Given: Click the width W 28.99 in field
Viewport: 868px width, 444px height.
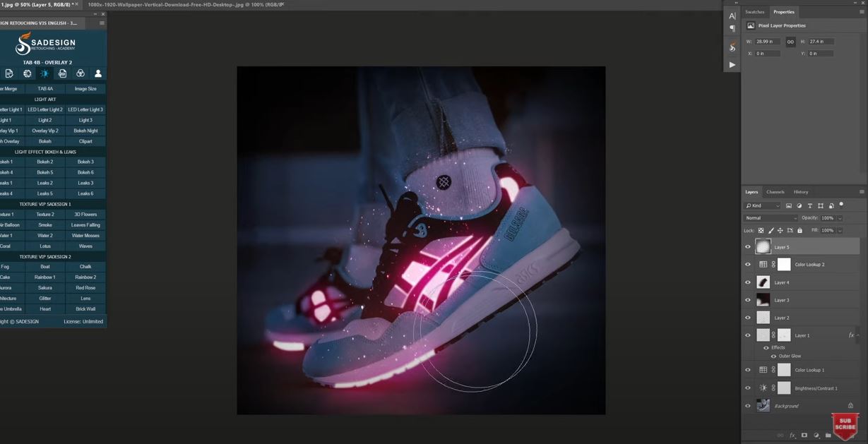Looking at the screenshot, I should (768, 42).
